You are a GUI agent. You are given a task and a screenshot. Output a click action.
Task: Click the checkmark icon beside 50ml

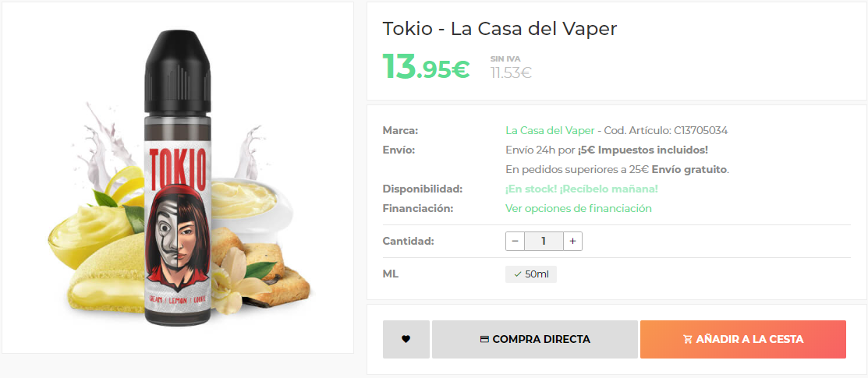518,274
